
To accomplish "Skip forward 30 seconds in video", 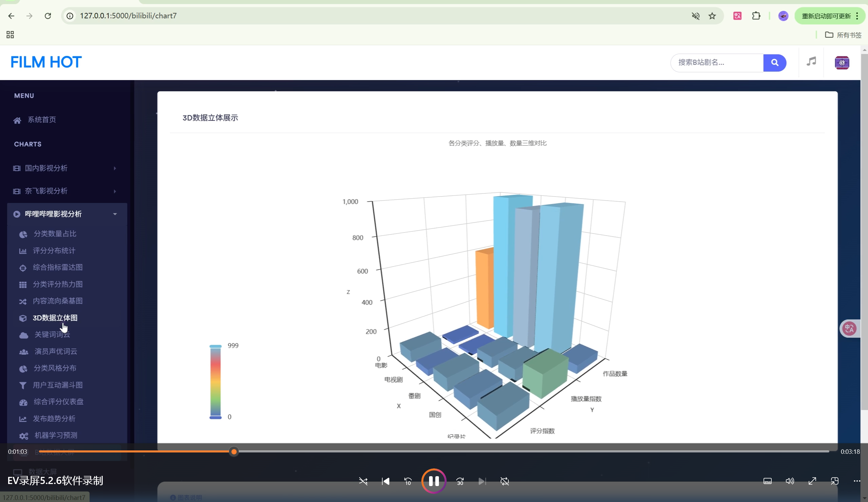I will coord(460,481).
